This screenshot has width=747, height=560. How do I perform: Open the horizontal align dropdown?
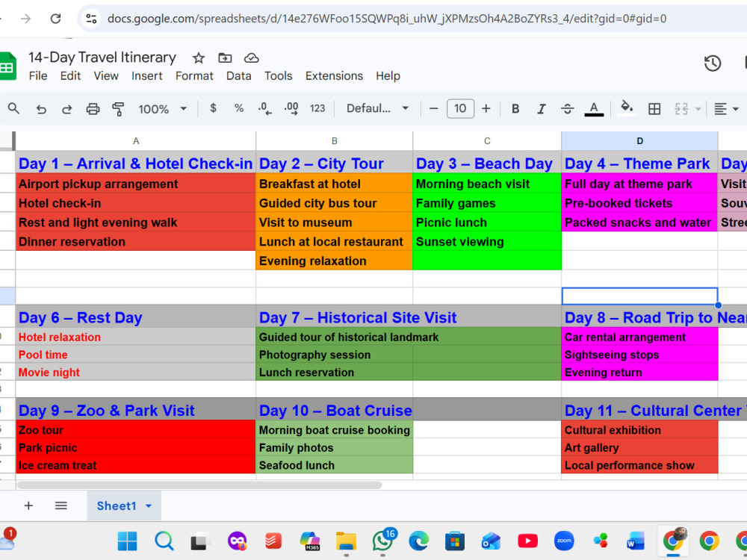coord(725,109)
